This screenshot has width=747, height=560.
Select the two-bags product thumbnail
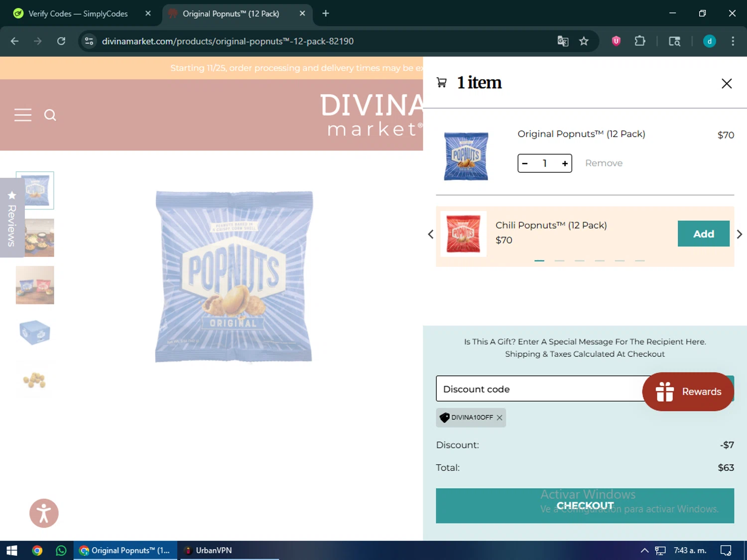[x=35, y=285]
